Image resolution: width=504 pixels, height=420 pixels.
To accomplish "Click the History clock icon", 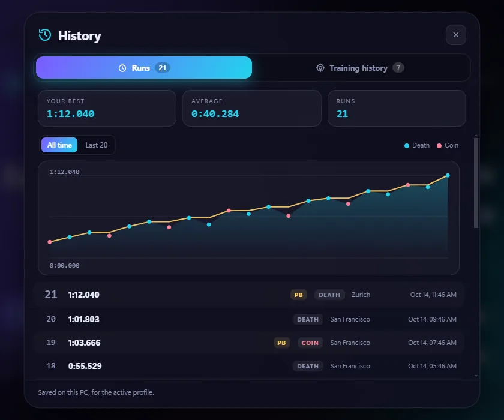I will tap(44, 35).
